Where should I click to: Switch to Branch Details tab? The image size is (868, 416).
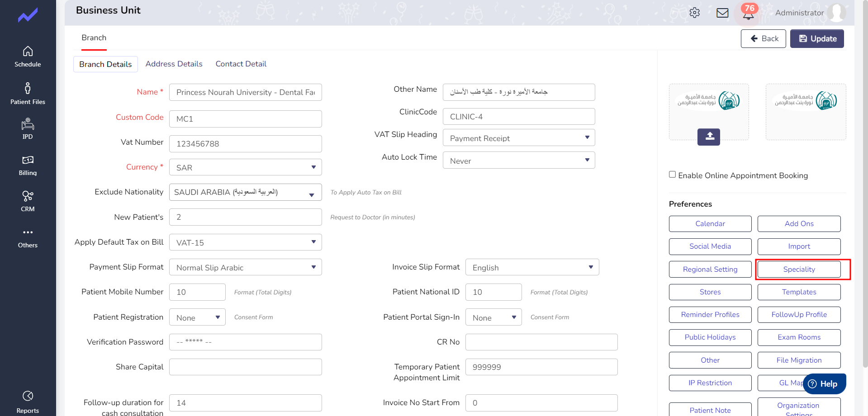(105, 64)
